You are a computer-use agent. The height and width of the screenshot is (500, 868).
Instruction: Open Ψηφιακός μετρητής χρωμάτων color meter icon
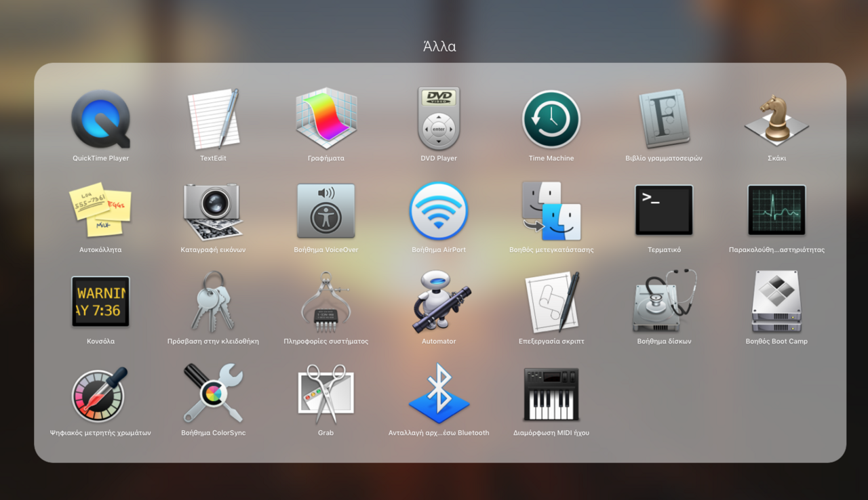click(x=100, y=393)
